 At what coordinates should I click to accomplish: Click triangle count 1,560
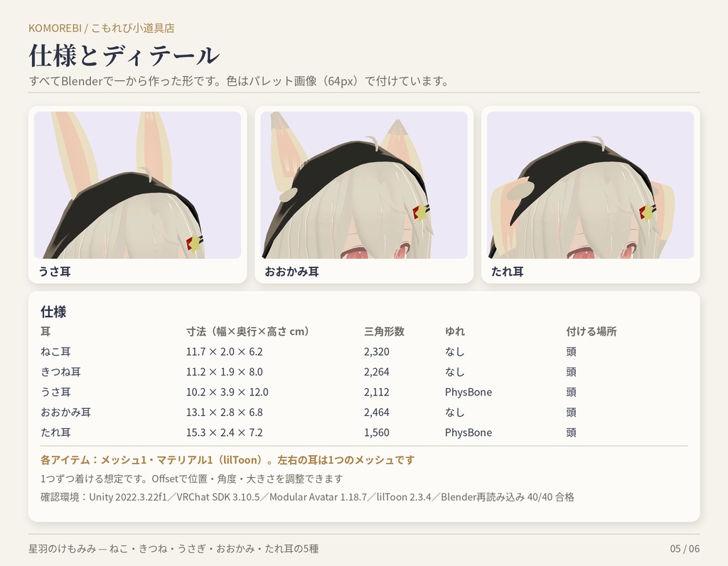click(x=377, y=432)
